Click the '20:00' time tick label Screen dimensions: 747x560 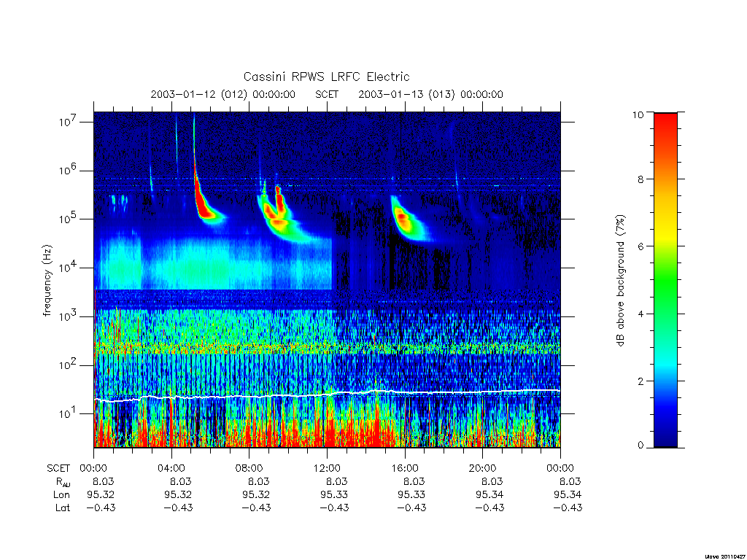pyautogui.click(x=482, y=468)
